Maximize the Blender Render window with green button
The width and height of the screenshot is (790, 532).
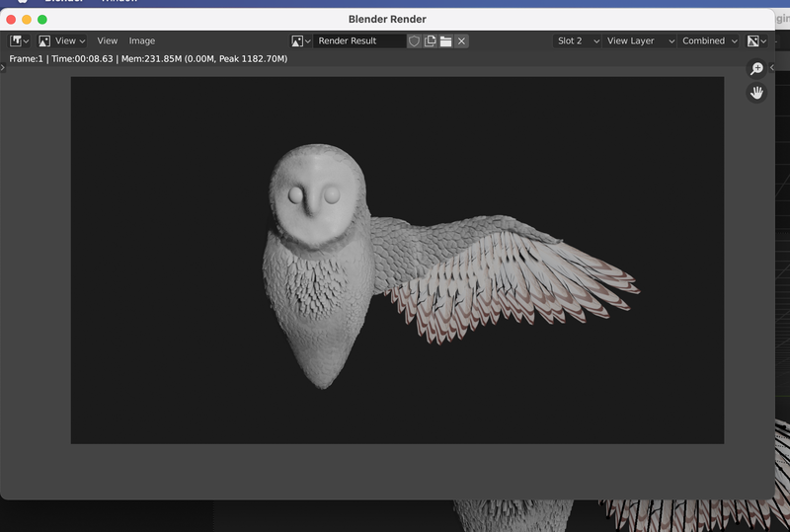(x=42, y=19)
